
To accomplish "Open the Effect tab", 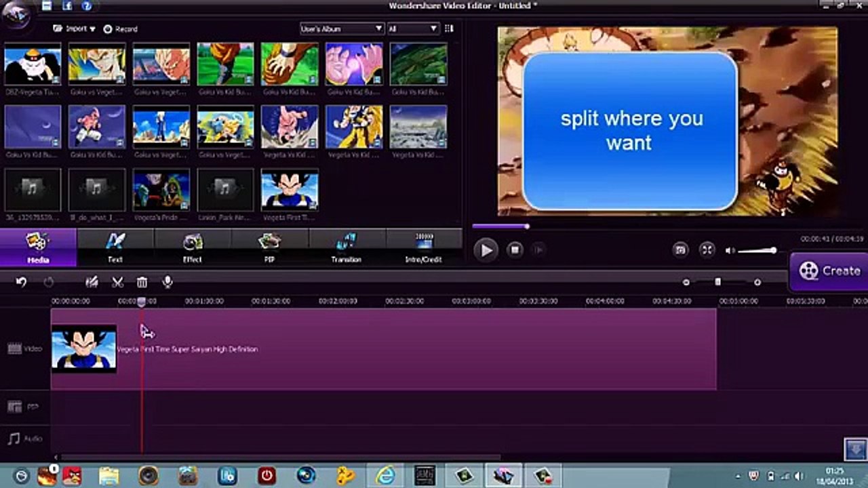I will coord(193,247).
